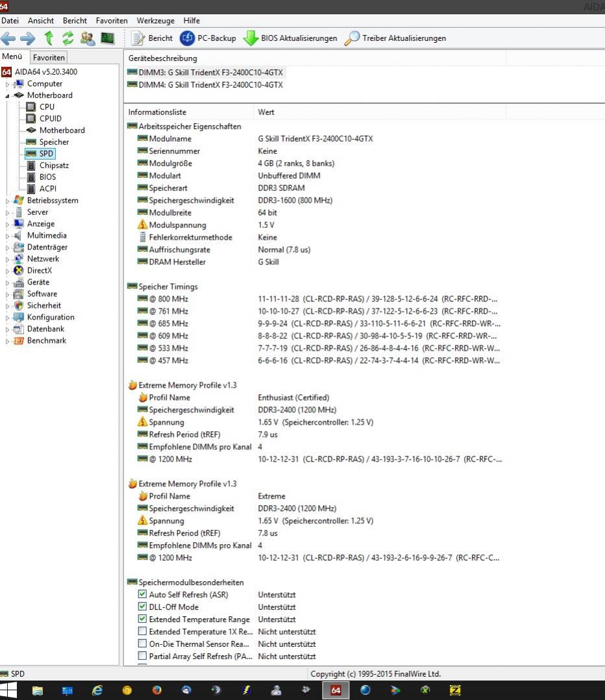The height and width of the screenshot is (700, 605).
Task: Click the Wert column header
Action: [x=379, y=112]
